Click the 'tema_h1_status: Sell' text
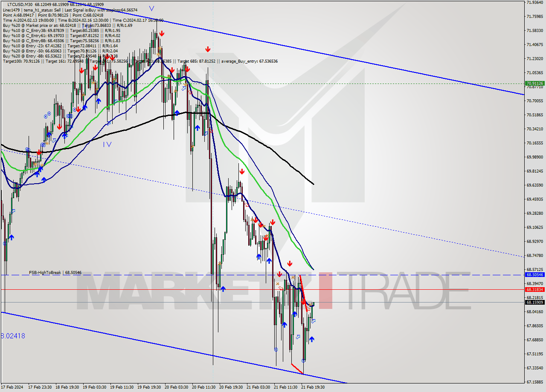 point(41,9)
